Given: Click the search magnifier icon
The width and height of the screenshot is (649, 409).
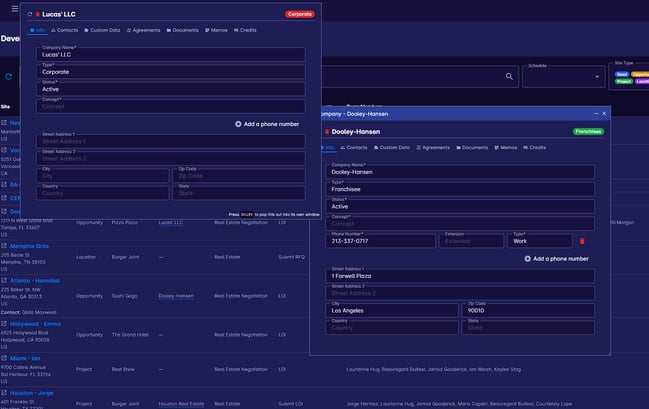Looking at the screenshot, I should tap(510, 76).
